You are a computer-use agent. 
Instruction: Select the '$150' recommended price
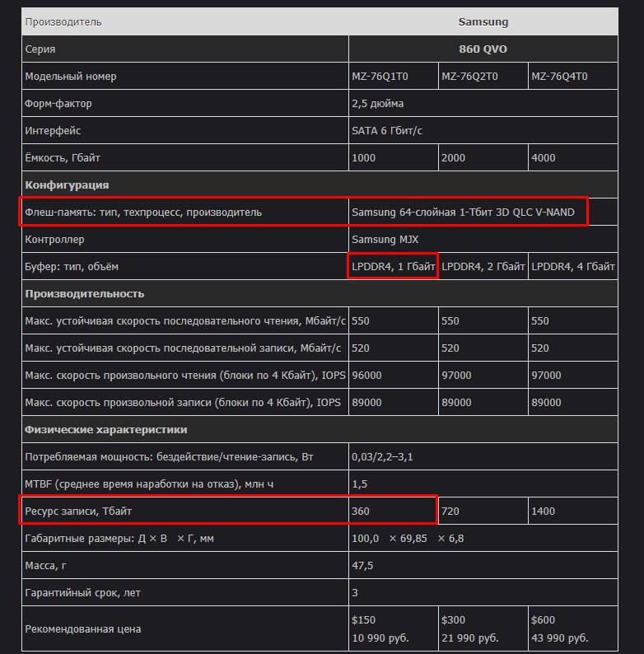[x=364, y=620]
